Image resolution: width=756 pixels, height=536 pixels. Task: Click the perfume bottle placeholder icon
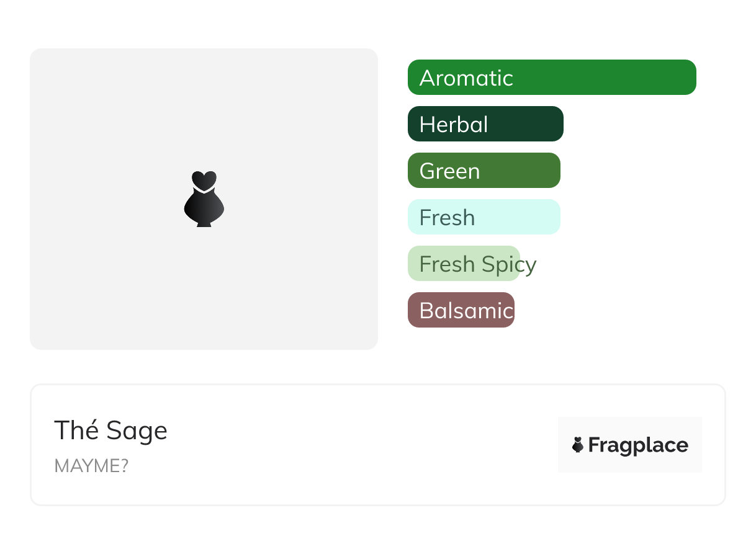(x=204, y=200)
